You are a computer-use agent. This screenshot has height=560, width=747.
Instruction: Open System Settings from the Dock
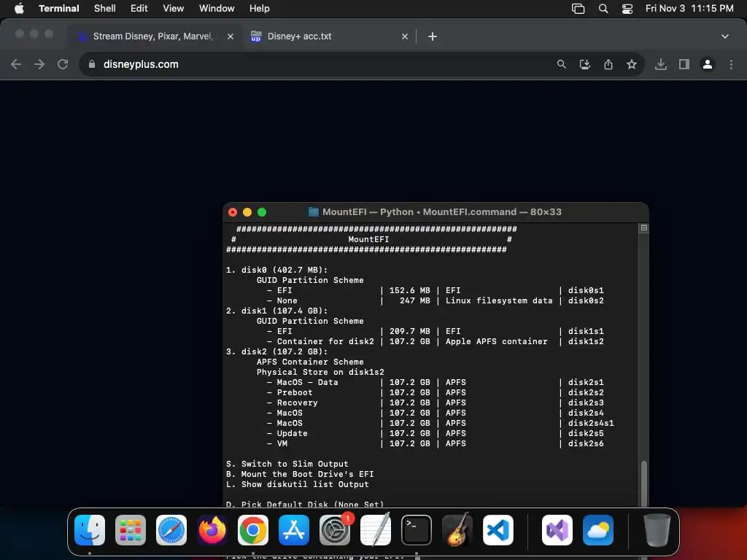(335, 530)
